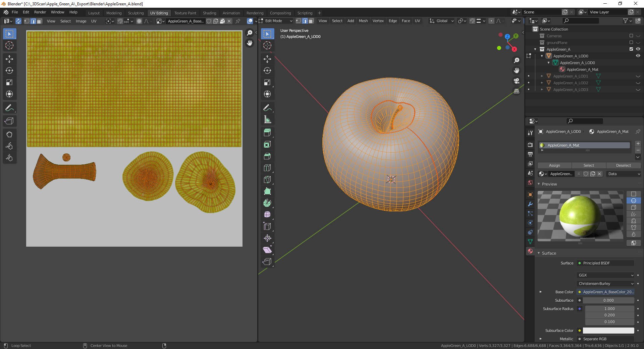The image size is (644, 349).
Task: Select the Measure tool in 3D viewport
Action: pos(267,119)
